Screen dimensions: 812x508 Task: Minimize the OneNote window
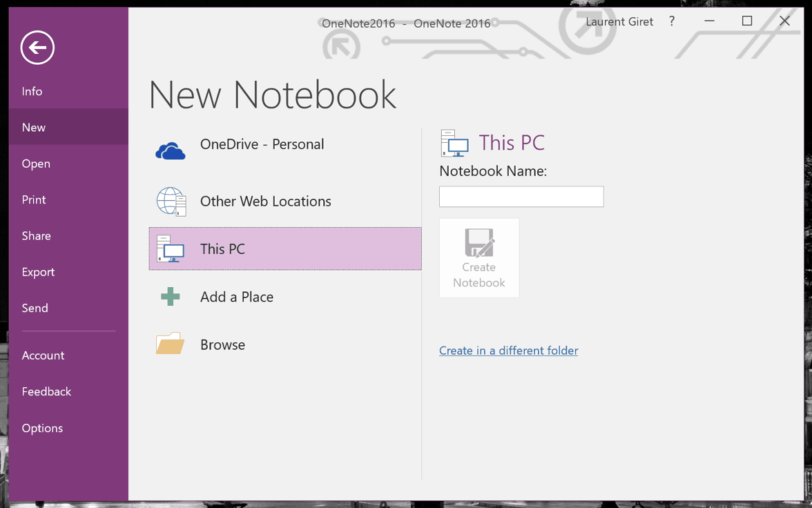pyautogui.click(x=710, y=21)
